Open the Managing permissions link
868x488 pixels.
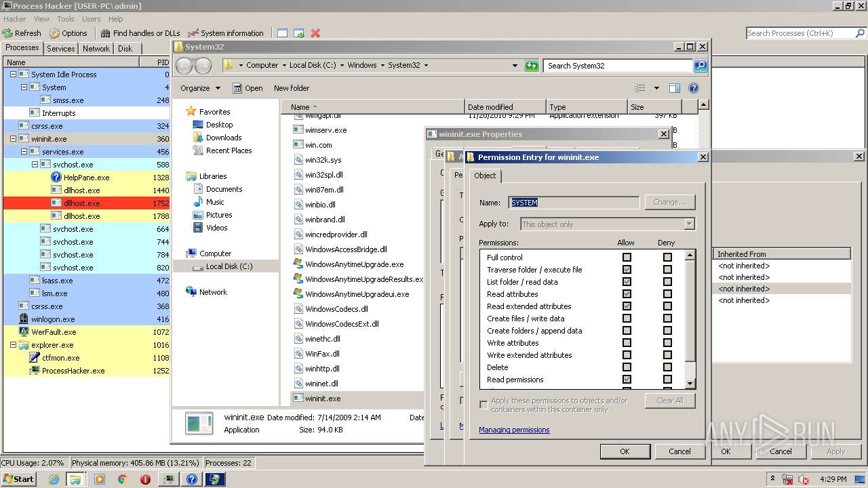514,430
